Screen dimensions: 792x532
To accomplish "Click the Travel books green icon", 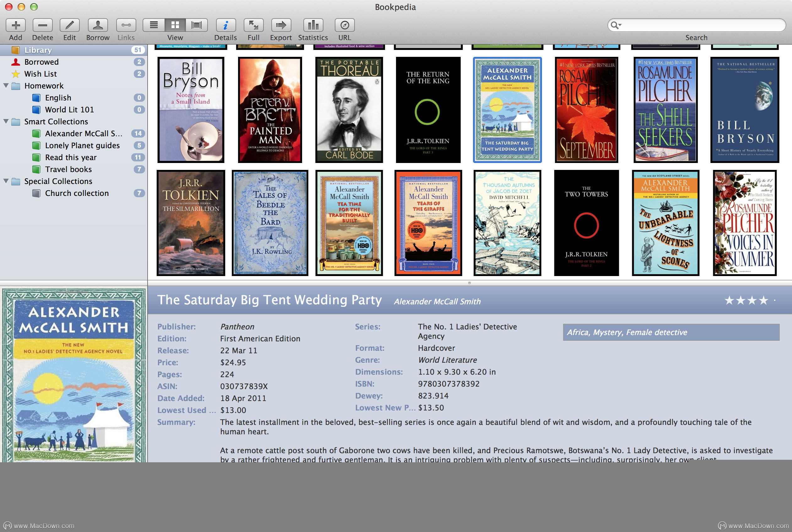I will click(x=36, y=169).
